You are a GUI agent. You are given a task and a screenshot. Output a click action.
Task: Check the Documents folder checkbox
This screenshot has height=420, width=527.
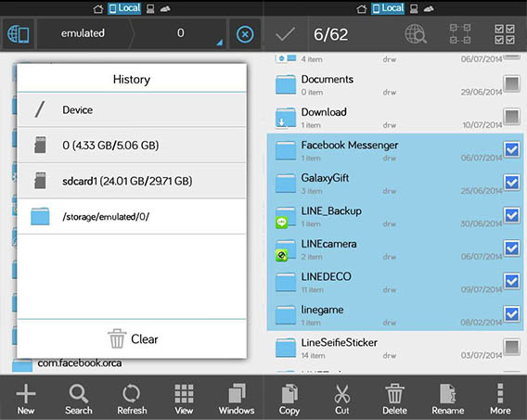(511, 83)
